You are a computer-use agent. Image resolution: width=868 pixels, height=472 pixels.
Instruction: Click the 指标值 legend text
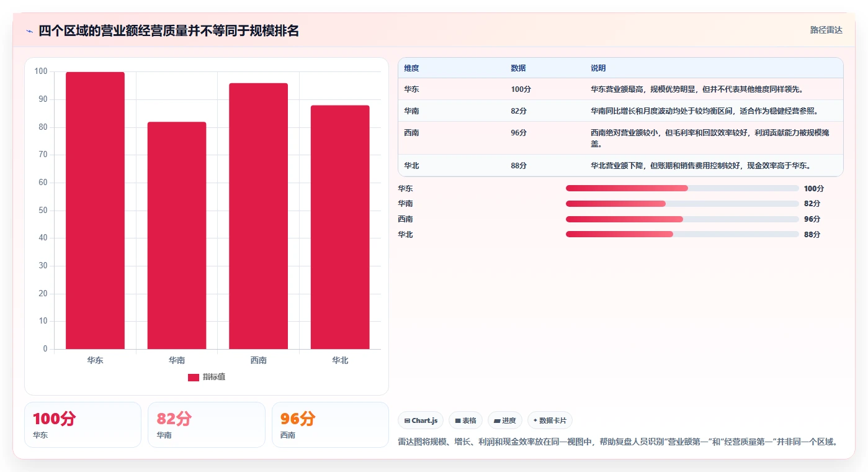tap(214, 378)
